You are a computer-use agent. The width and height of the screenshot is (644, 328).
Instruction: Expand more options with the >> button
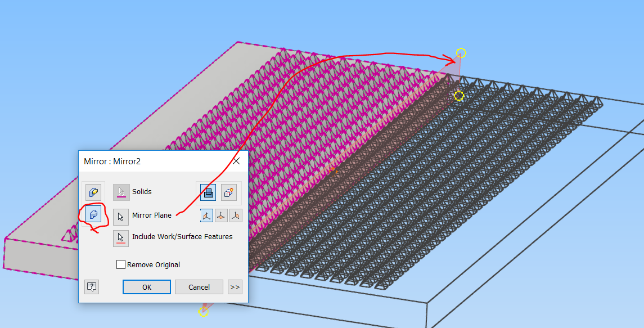[235, 287]
